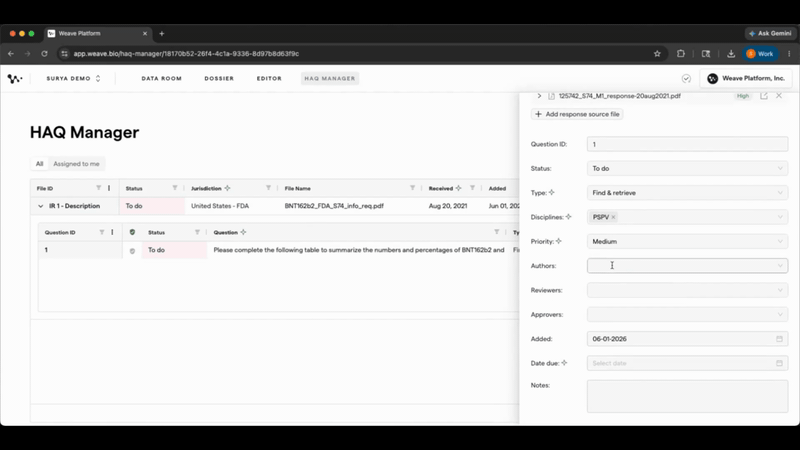Open the SURYA DEMO workspace switcher
This screenshot has height=450, width=800.
(73, 79)
